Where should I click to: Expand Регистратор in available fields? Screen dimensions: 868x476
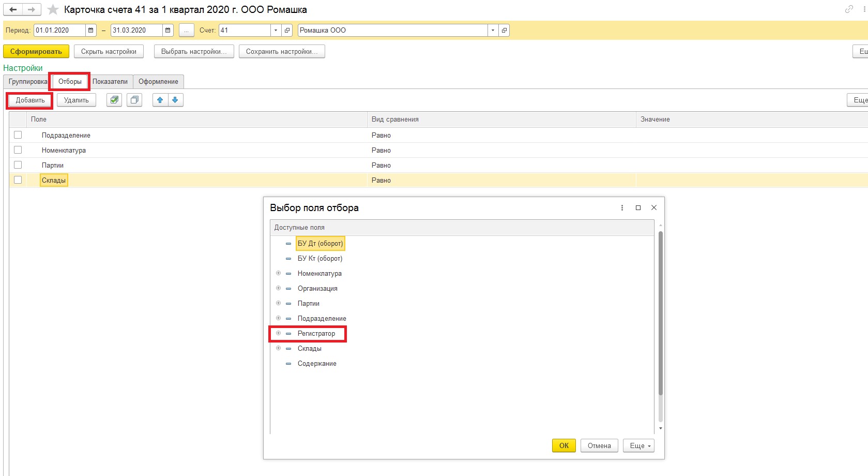coord(278,333)
